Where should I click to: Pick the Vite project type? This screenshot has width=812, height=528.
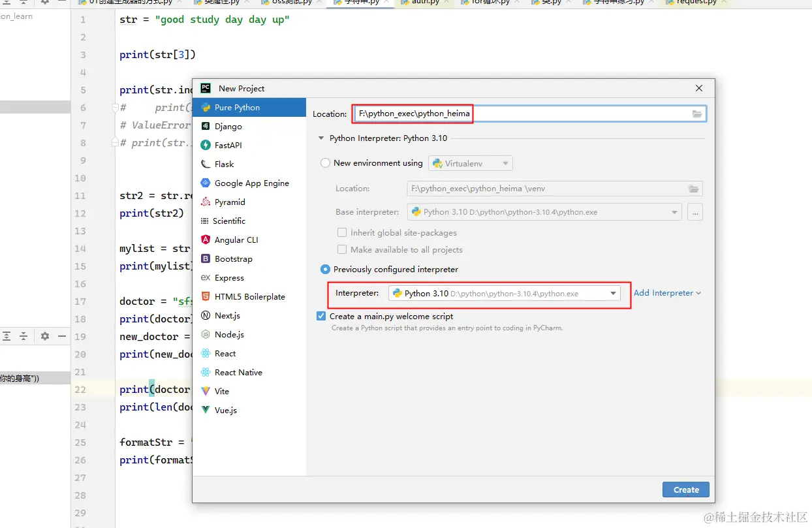pos(249,392)
